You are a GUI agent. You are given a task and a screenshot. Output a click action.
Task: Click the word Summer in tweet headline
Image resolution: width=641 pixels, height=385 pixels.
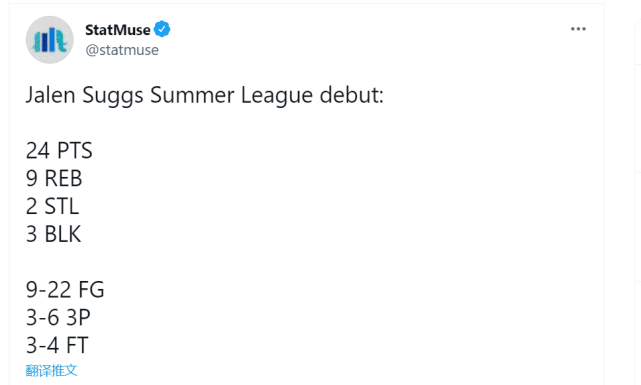pyautogui.click(x=192, y=95)
